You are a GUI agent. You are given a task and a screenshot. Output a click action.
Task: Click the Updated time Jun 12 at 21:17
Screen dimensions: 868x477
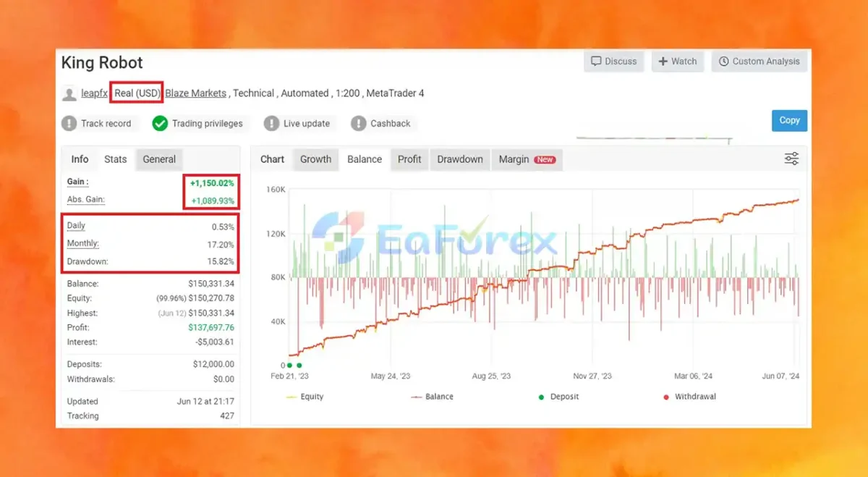pyautogui.click(x=207, y=401)
